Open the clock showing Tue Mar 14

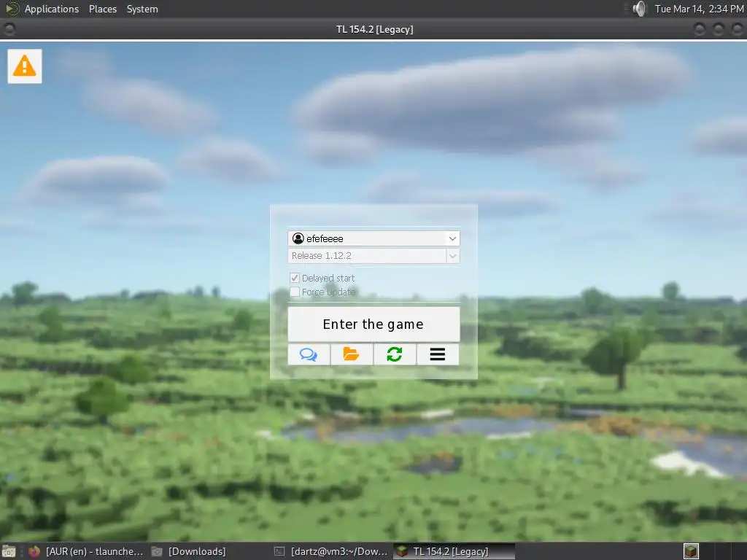pyautogui.click(x=699, y=9)
